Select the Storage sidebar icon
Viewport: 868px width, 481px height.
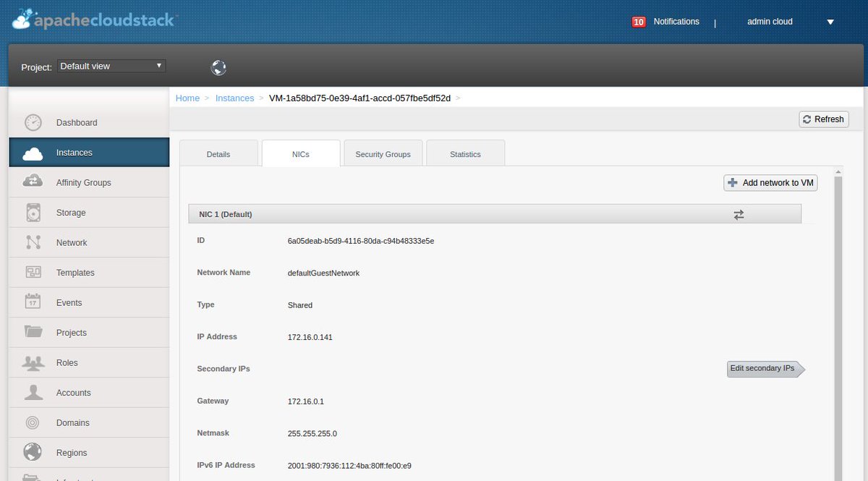coord(33,212)
